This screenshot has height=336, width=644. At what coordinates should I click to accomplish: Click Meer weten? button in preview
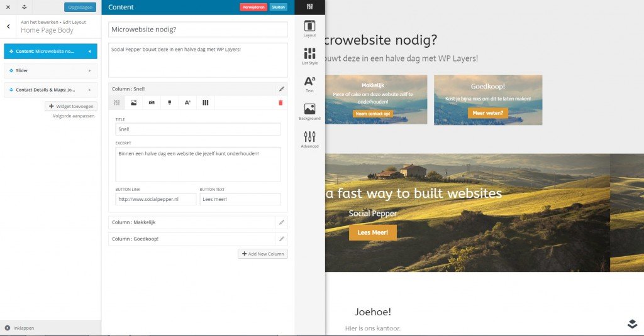(x=488, y=113)
